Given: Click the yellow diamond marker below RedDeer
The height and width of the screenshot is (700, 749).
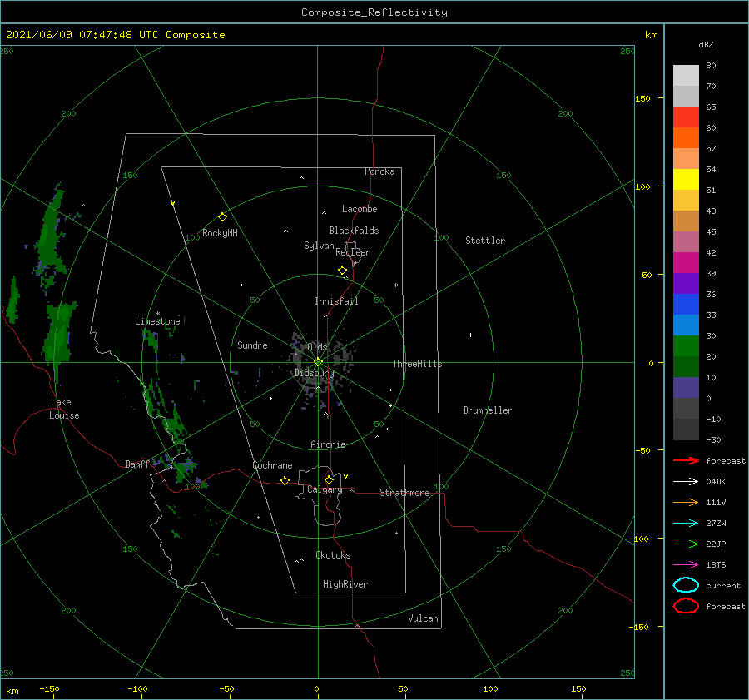Looking at the screenshot, I should [x=342, y=271].
